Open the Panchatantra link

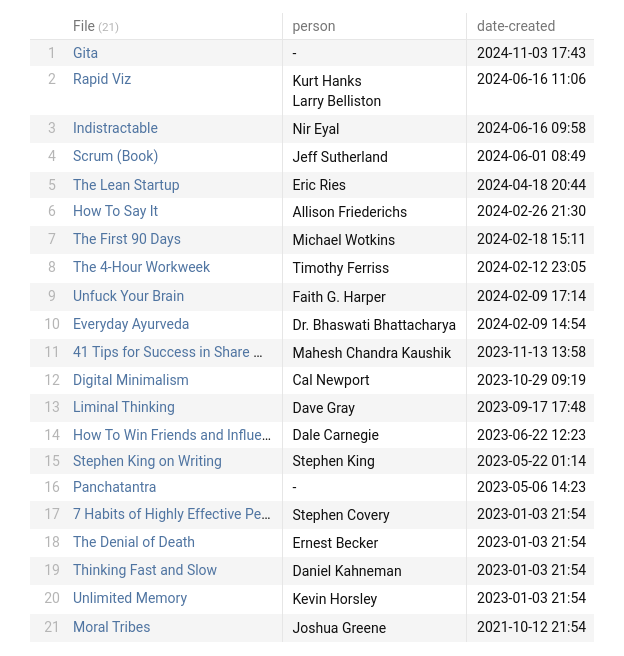point(115,487)
